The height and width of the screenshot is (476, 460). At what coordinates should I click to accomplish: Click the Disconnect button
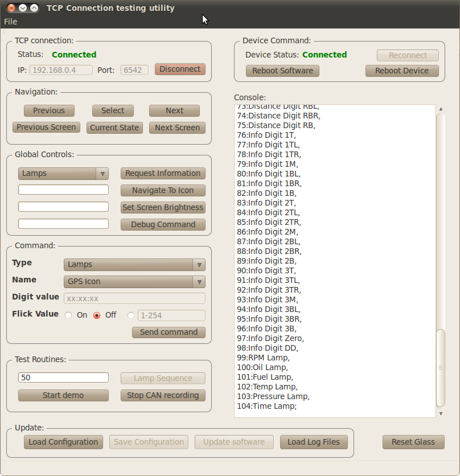[x=180, y=69]
